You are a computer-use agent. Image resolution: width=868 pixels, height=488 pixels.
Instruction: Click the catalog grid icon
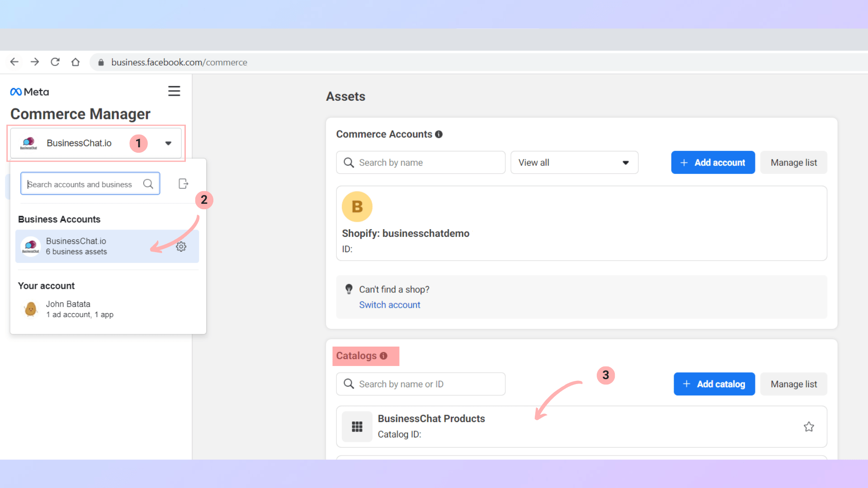(x=357, y=427)
